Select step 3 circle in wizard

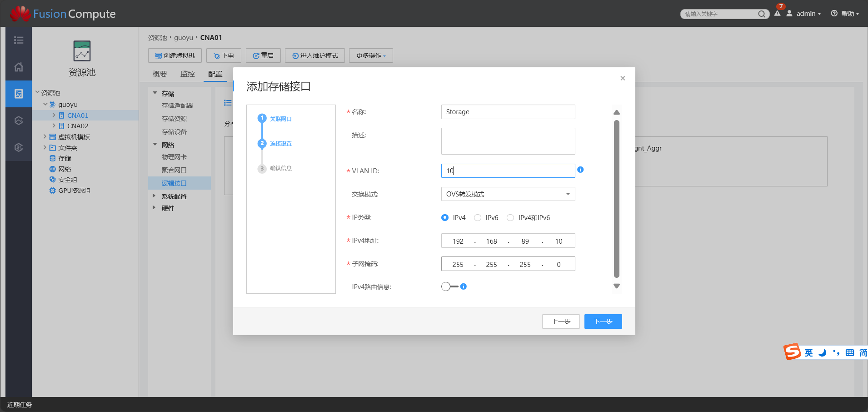coord(262,168)
